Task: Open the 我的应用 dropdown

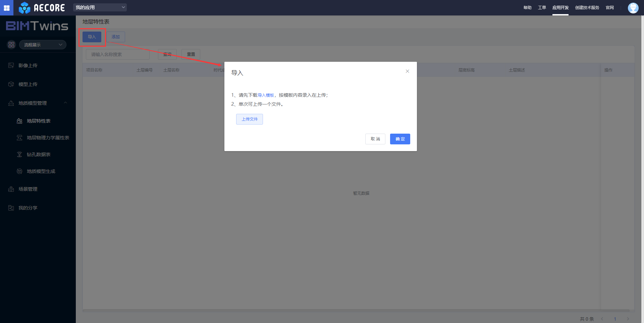Action: point(100,7)
